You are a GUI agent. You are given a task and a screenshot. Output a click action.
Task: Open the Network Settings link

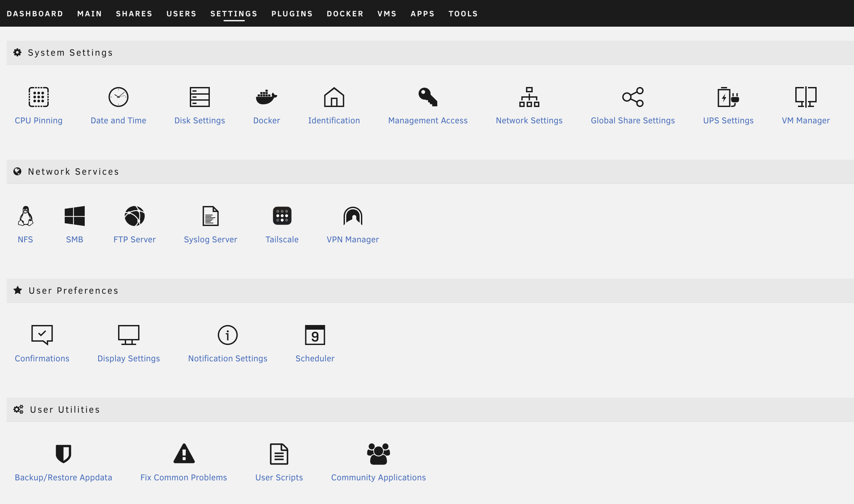529,121
